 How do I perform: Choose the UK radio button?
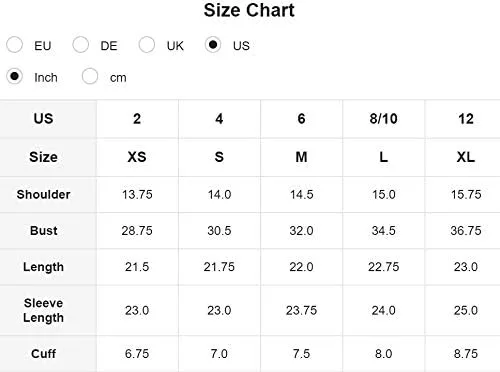click(147, 45)
